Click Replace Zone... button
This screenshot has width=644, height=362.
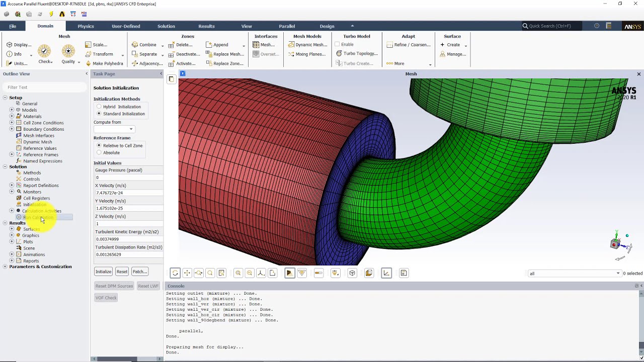pyautogui.click(x=224, y=63)
